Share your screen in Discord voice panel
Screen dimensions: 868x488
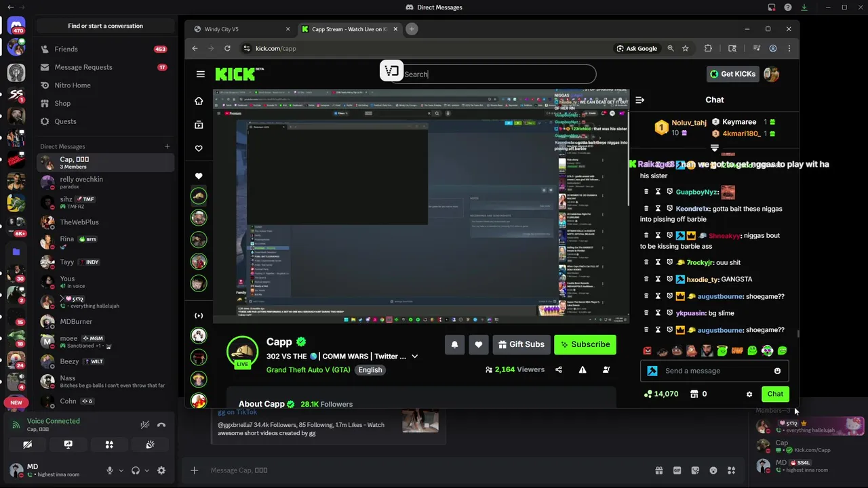(x=68, y=445)
